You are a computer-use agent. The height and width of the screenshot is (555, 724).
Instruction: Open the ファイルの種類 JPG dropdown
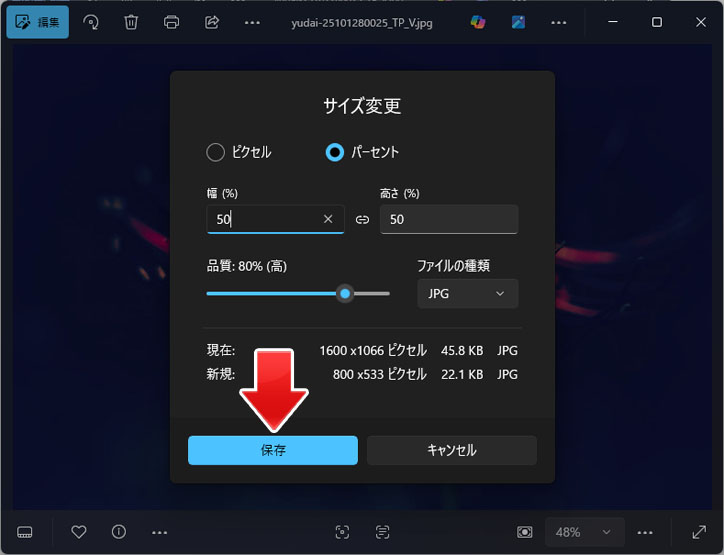[467, 294]
